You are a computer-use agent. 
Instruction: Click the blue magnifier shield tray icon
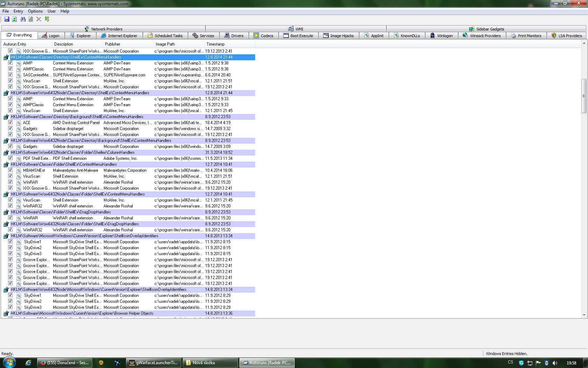point(521,363)
